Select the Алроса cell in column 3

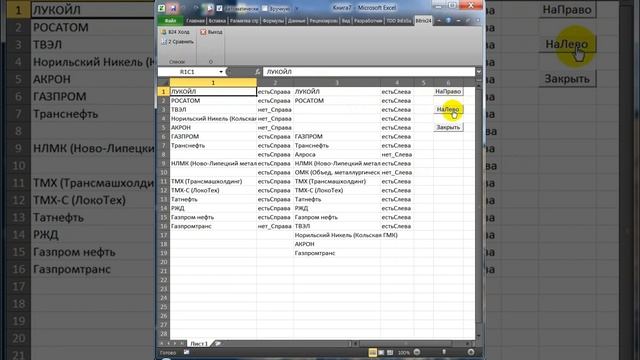click(337, 154)
